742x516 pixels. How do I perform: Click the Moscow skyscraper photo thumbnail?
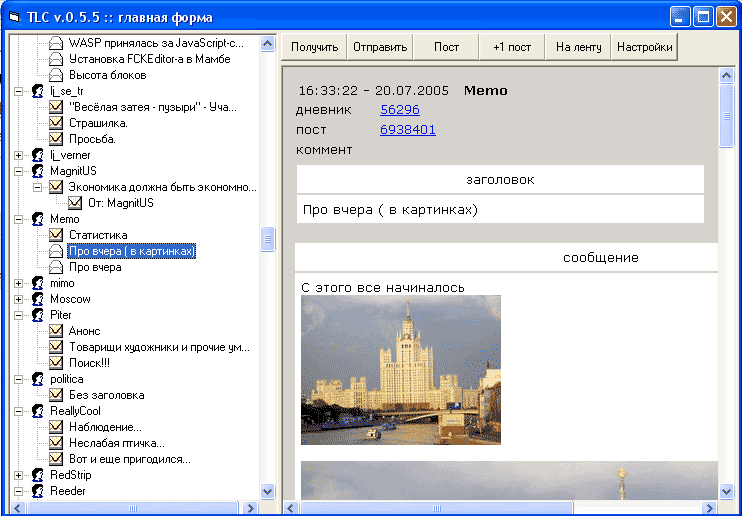401,369
